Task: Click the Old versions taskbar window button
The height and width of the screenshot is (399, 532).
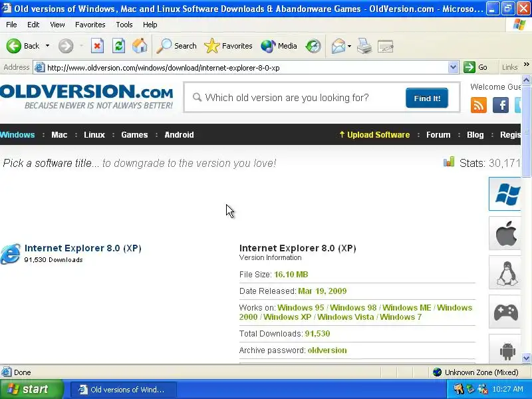Action: (x=124, y=389)
